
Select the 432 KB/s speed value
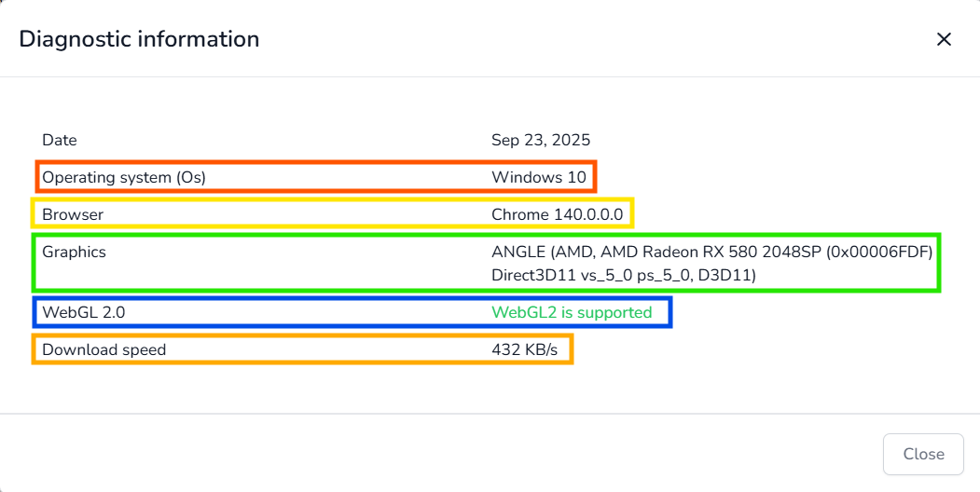click(524, 349)
